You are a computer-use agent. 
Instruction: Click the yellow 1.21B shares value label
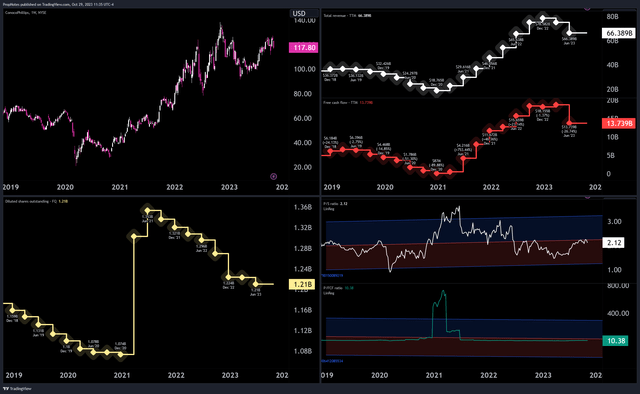pos(302,284)
